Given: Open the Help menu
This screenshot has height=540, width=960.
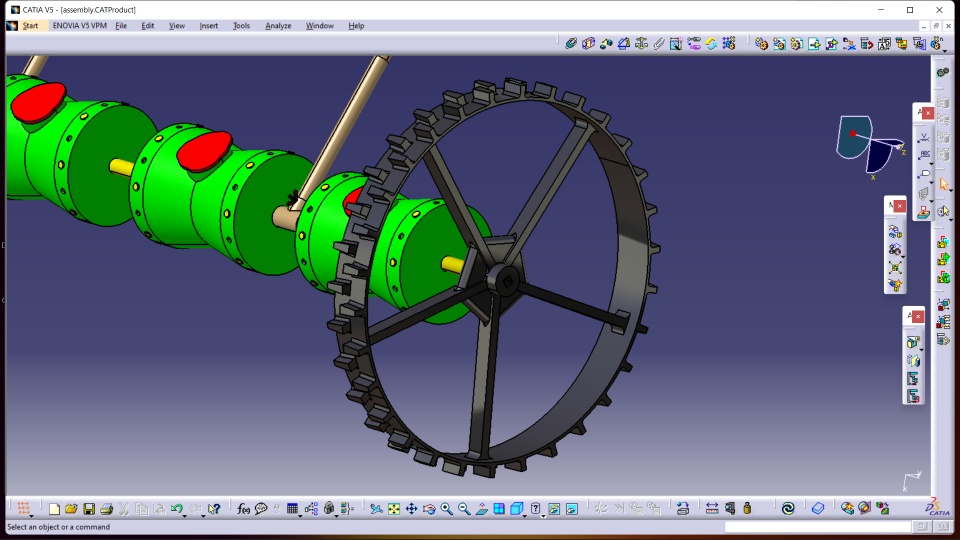Looking at the screenshot, I should pyautogui.click(x=356, y=26).
